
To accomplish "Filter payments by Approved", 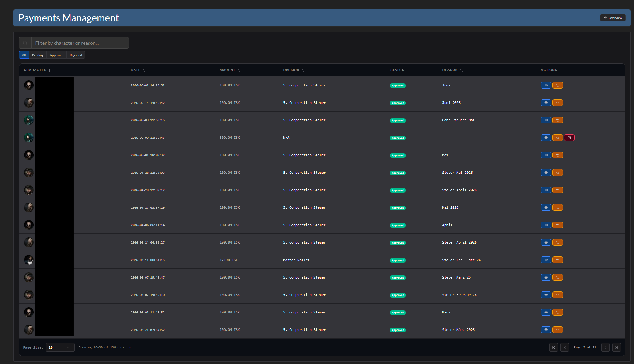I will (x=56, y=55).
